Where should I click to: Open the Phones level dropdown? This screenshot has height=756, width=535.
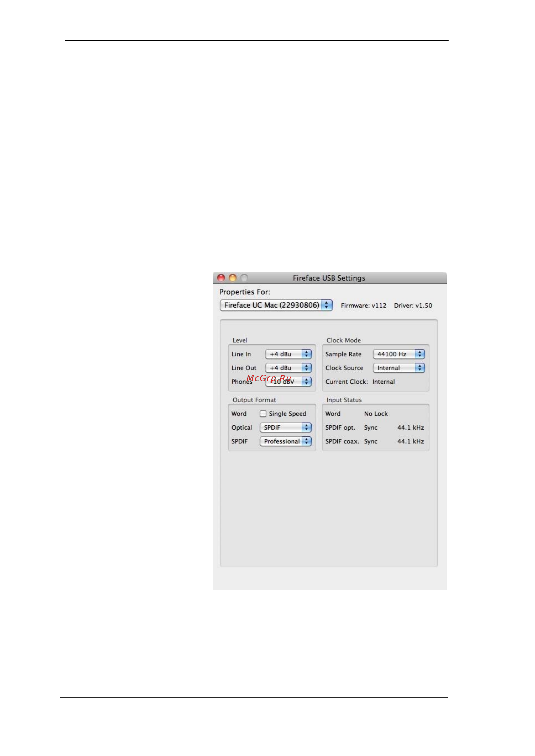pyautogui.click(x=288, y=382)
